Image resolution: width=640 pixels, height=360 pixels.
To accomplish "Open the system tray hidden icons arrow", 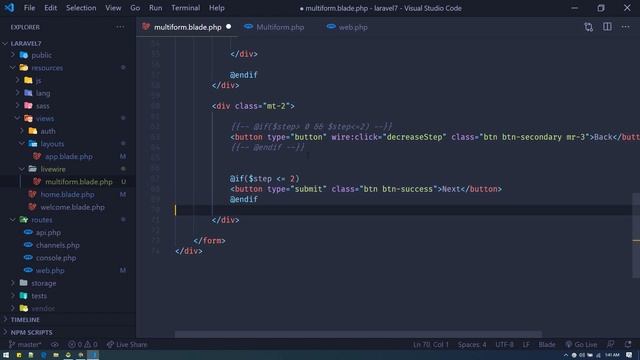I will [566, 355].
